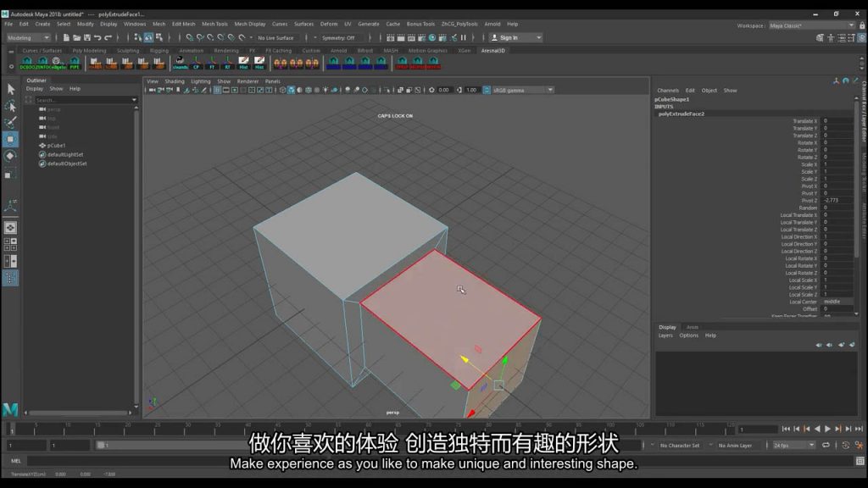Switch to the Rotate tool
This screenshot has height=488, width=868.
[x=10, y=156]
